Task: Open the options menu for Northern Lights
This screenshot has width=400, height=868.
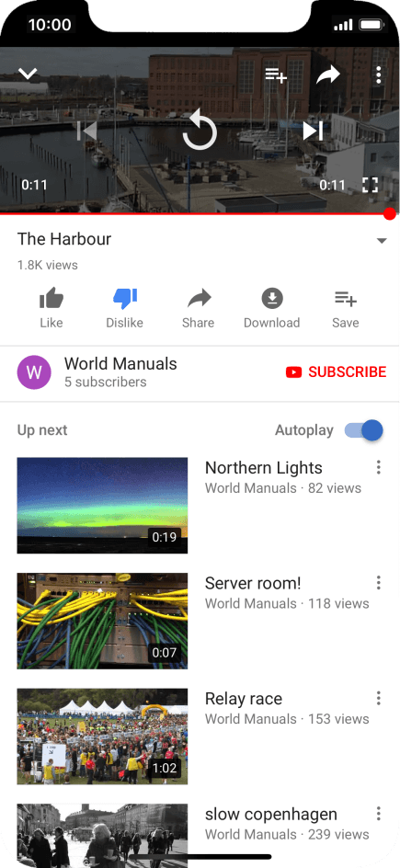Action: pos(379,467)
